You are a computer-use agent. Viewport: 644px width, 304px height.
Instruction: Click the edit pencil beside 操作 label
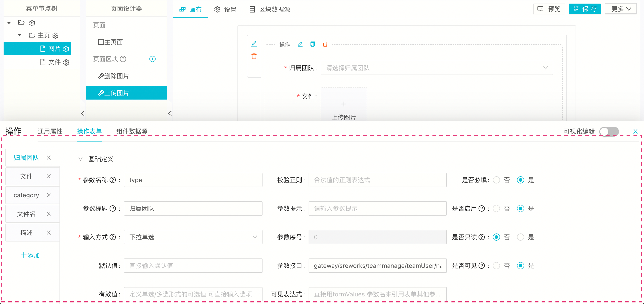tap(300, 44)
